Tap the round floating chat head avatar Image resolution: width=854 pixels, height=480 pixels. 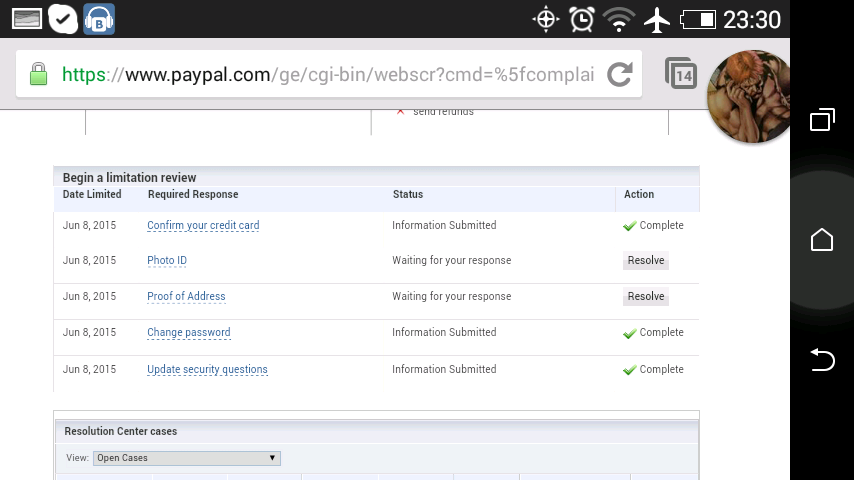tap(748, 96)
